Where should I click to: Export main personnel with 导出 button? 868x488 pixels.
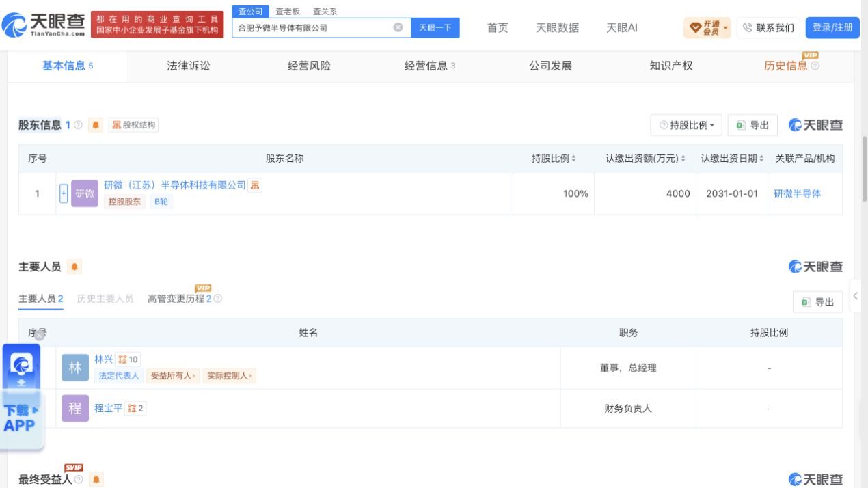(x=817, y=301)
